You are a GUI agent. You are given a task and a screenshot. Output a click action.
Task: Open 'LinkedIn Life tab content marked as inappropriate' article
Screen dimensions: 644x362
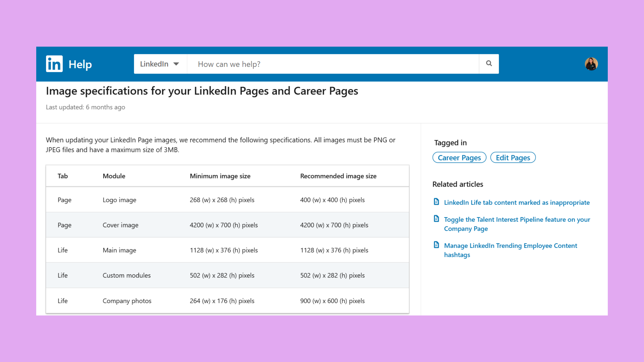[517, 203]
